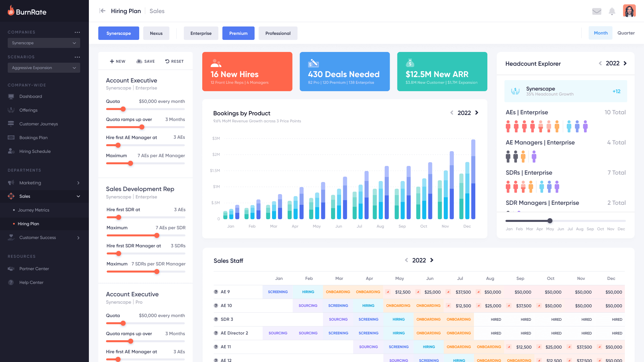Go to Bookings Plan page
This screenshot has width=644, height=362.
(x=33, y=138)
